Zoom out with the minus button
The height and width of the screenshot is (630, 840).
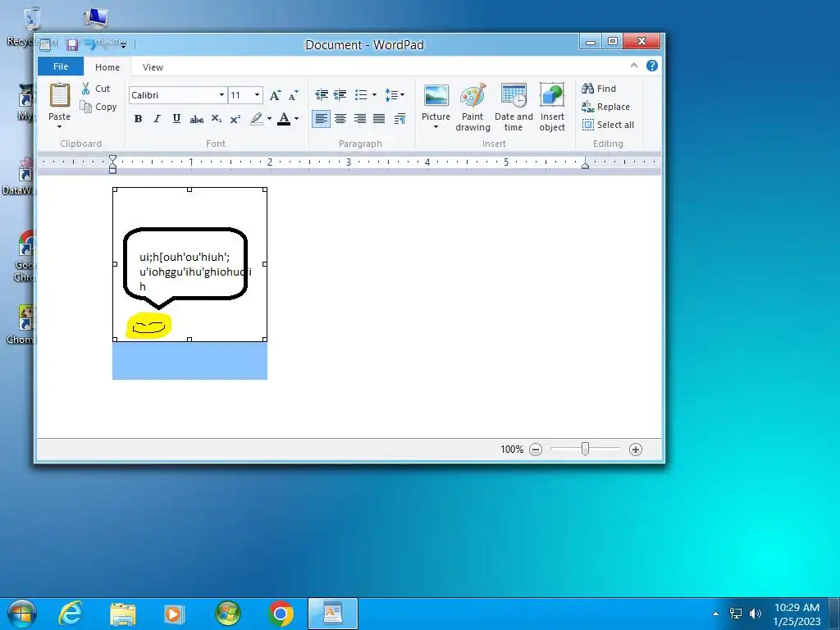pyautogui.click(x=536, y=450)
